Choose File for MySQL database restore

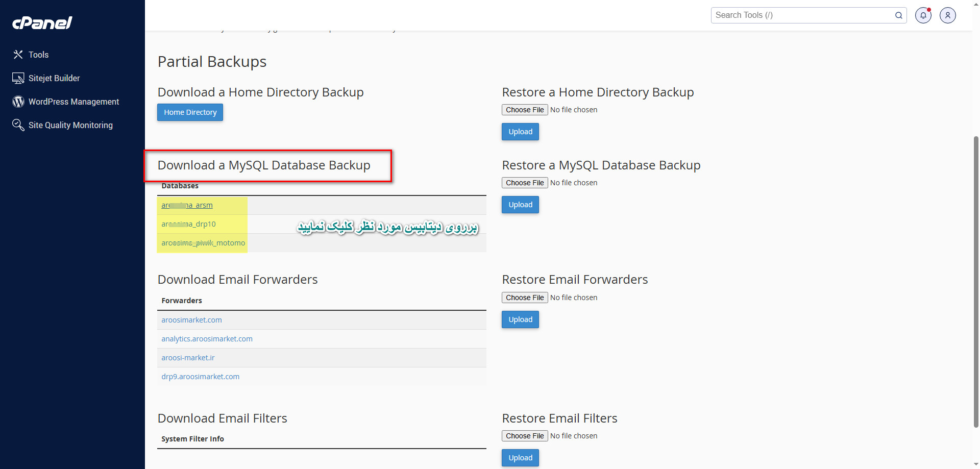coord(524,182)
